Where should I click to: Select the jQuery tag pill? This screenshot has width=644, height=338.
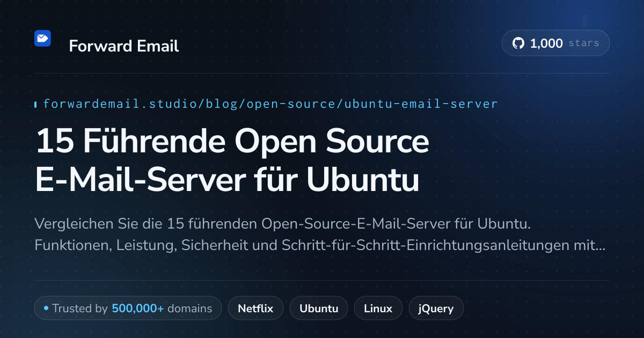[436, 308]
